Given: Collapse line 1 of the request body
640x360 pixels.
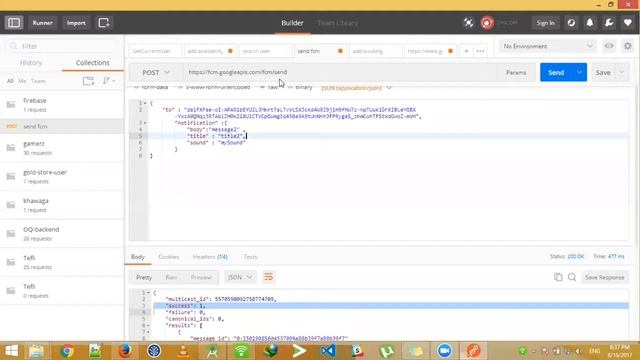Looking at the screenshot, I should [x=145, y=103].
